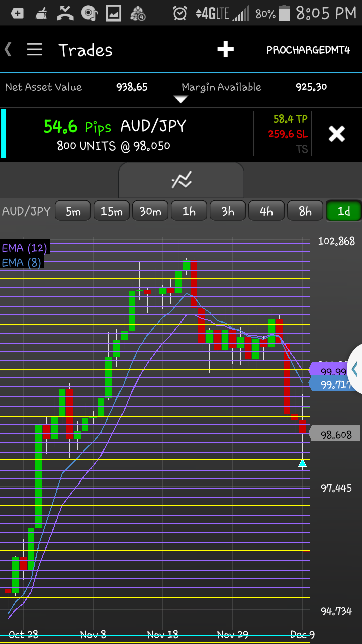Tap the Dec 9 date axis label
This screenshot has width=362, height=644.
tap(303, 634)
